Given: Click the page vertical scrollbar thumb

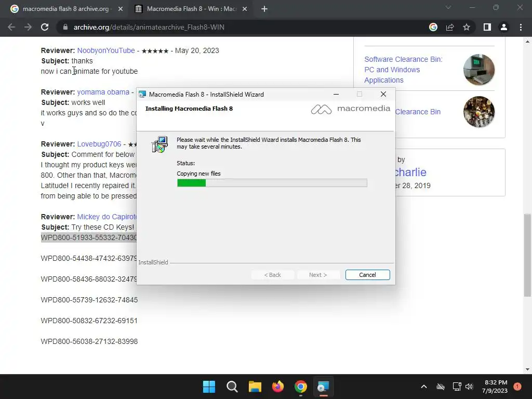Looking at the screenshot, I should tap(527, 255).
